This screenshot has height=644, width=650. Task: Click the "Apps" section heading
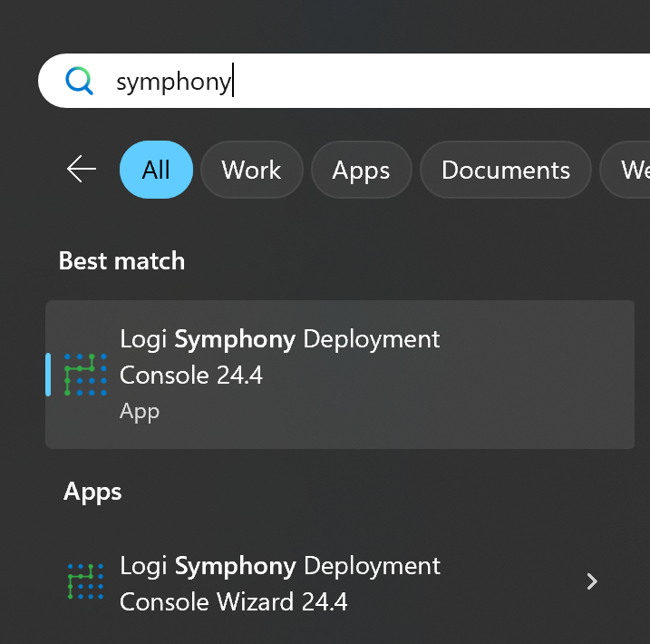[92, 492]
